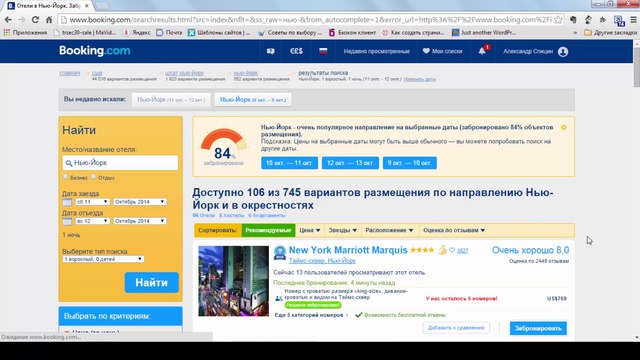This screenshot has width=640, height=360.
Task: Save Marriott Marquis to wishlist heart
Action: (x=452, y=250)
